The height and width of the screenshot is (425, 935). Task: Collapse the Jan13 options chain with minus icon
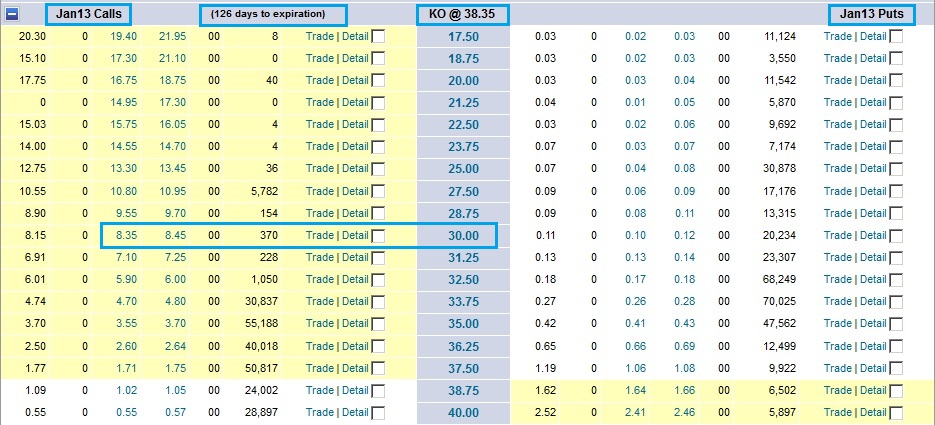[10, 14]
